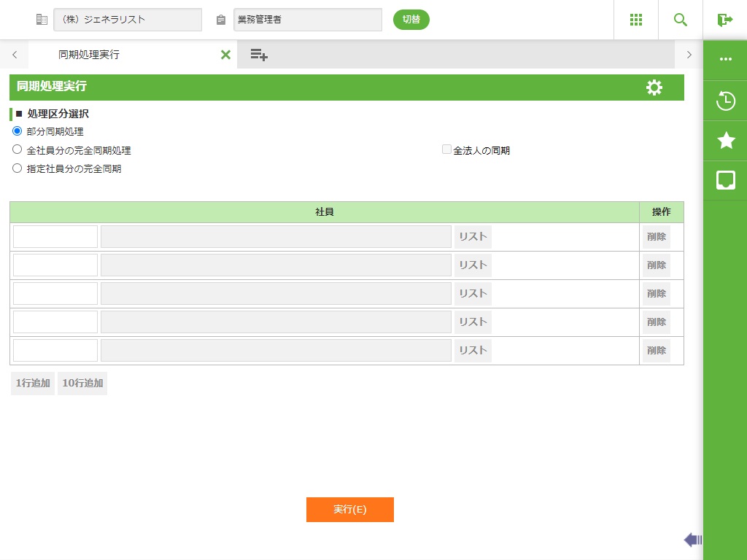The image size is (747, 560).
Task: Focus employee code field in fifth row
Action: pos(55,351)
